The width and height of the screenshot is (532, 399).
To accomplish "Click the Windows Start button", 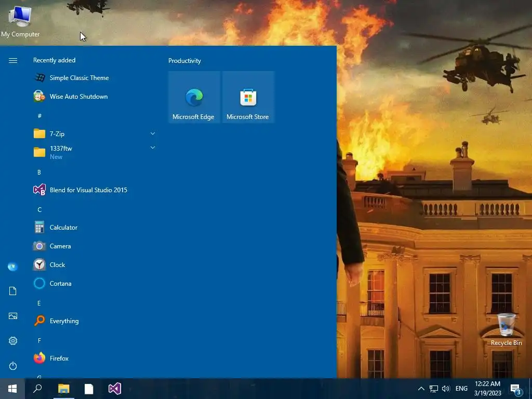I will tap(12, 389).
